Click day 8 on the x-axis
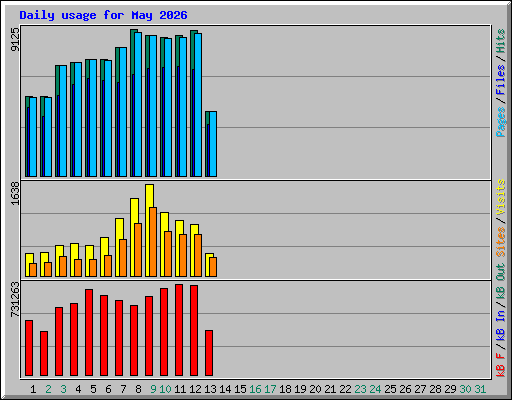The height and width of the screenshot is (400, 512). pyautogui.click(x=138, y=389)
